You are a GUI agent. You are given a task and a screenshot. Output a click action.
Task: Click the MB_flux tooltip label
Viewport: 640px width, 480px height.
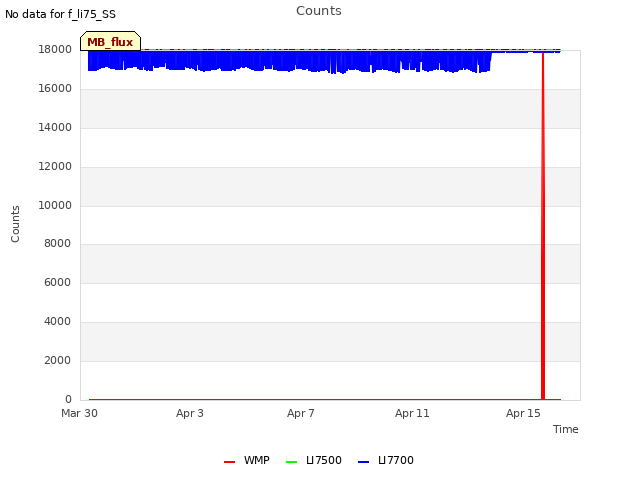110,42
